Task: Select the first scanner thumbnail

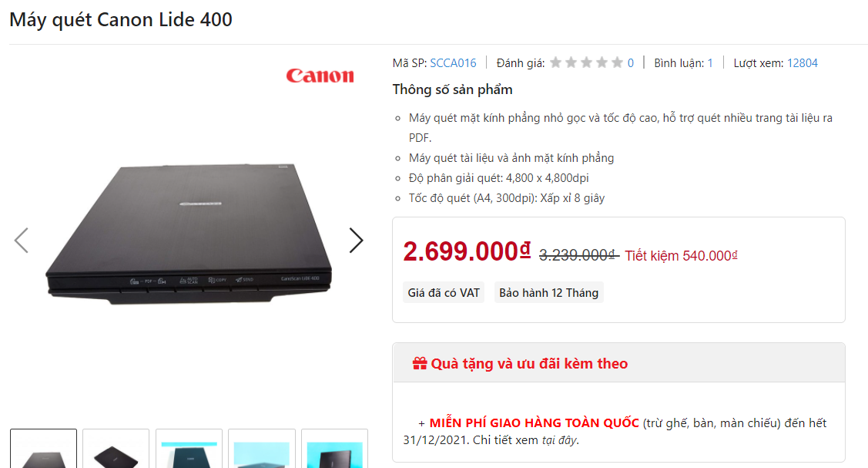Action: (43, 449)
